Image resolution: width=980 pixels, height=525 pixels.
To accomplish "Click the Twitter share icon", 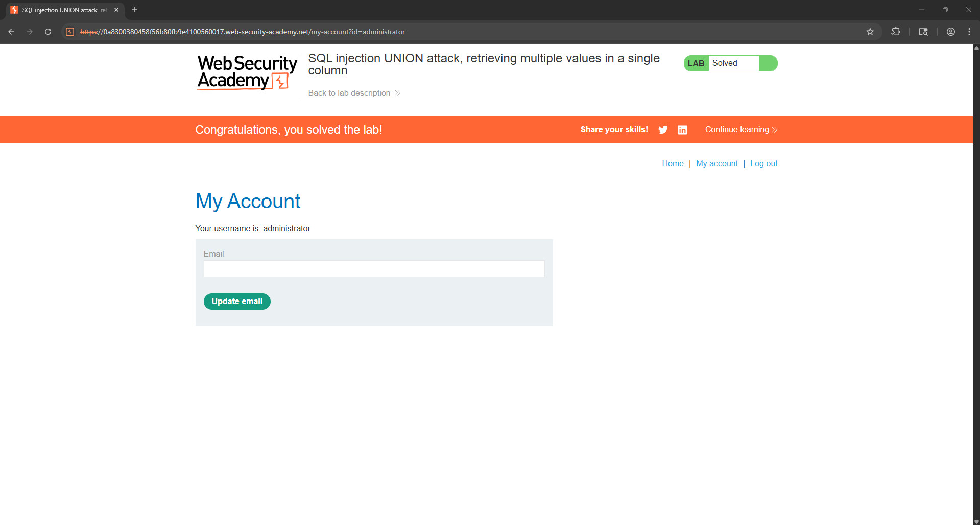I will pyautogui.click(x=663, y=130).
